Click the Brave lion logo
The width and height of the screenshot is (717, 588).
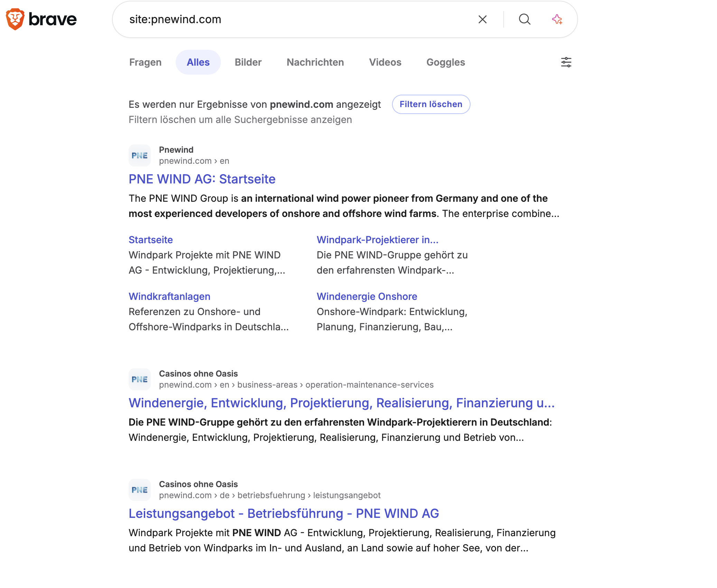click(x=15, y=19)
